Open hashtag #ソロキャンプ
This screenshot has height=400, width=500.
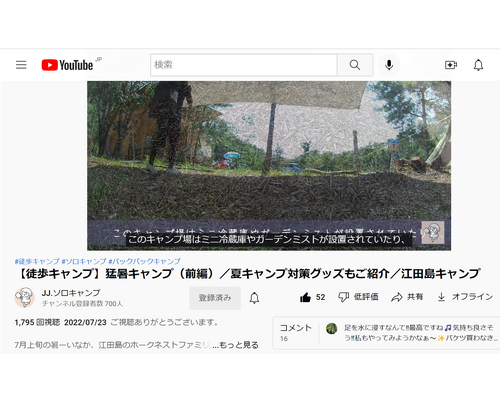[84, 261]
